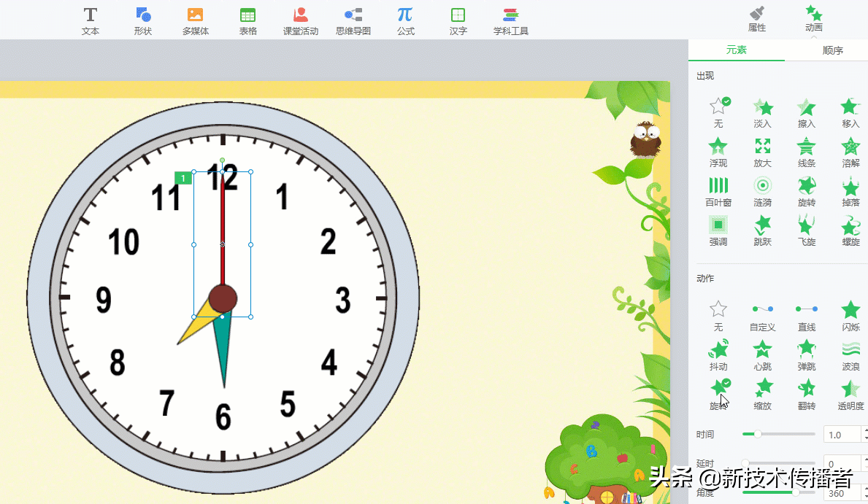Switch to the 顺序 tab
Screen dimensions: 868x504
point(832,50)
